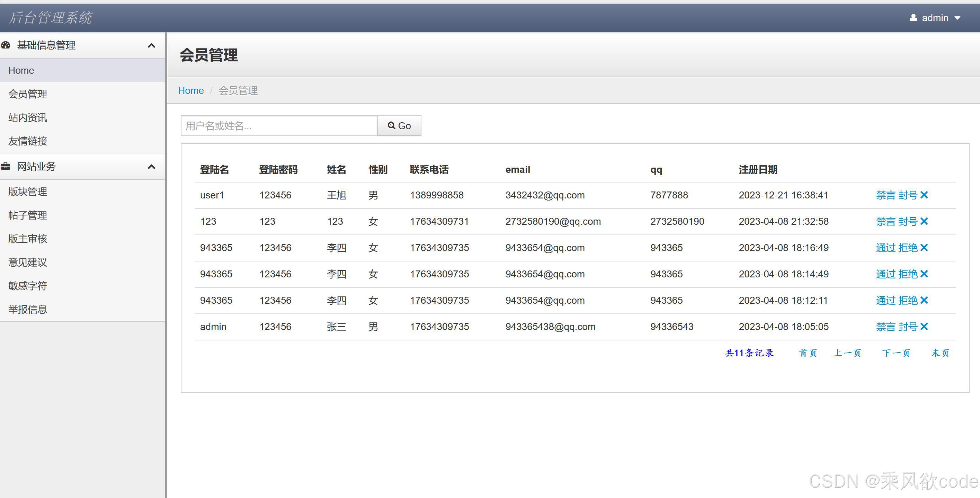980x498 pixels.
Task: Click the dashboard icon beside 基础信息管理
Action: pyautogui.click(x=6, y=45)
